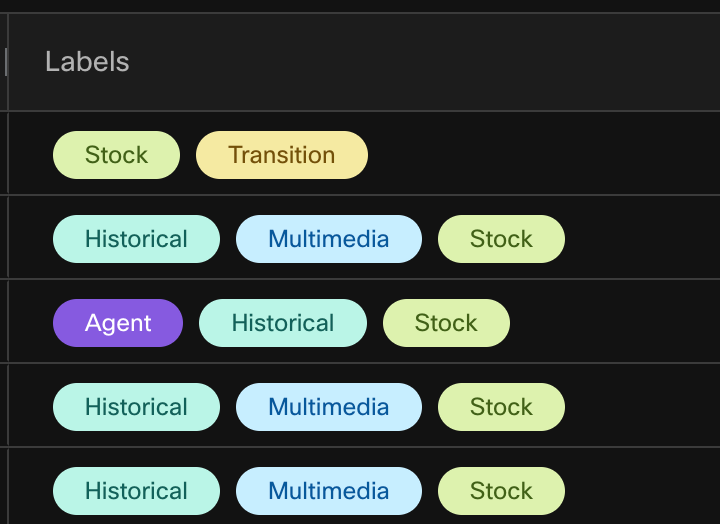
Task: Click empty cell space after the Agent row's Stock label
Action: 610,323
